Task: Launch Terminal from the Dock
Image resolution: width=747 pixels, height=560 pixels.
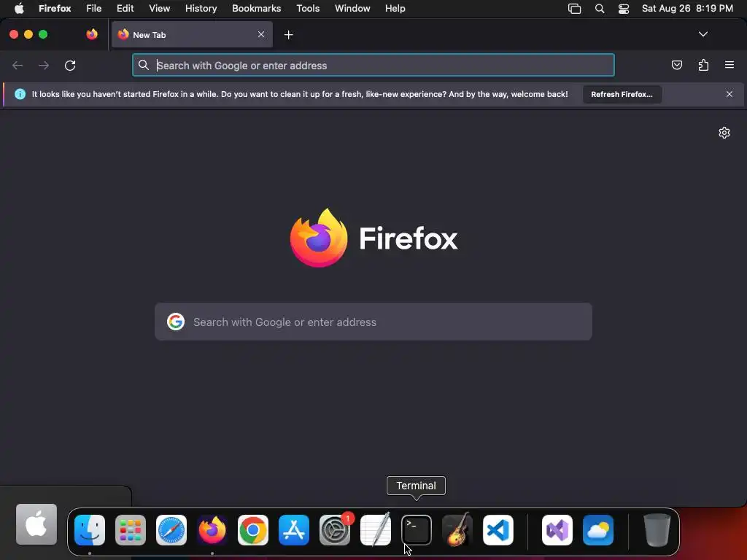Action: (x=417, y=529)
